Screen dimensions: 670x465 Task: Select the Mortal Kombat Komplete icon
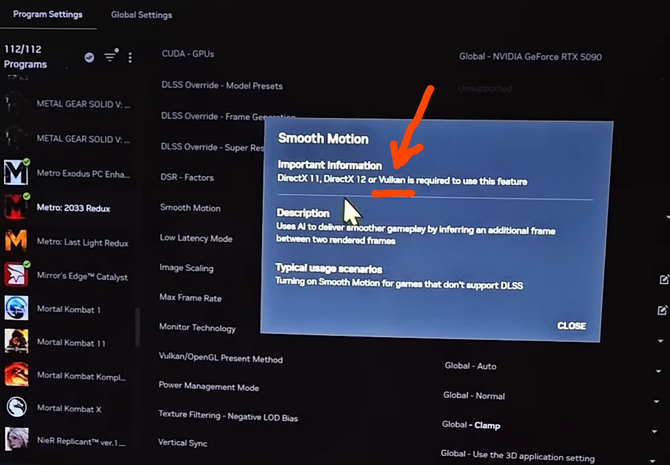pos(16,374)
